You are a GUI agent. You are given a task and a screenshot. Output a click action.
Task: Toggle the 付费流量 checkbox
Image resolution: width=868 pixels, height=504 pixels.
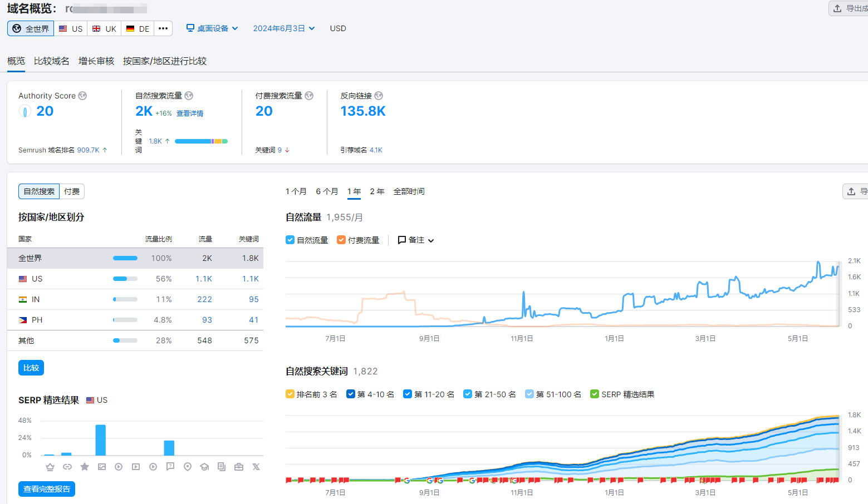tap(341, 240)
